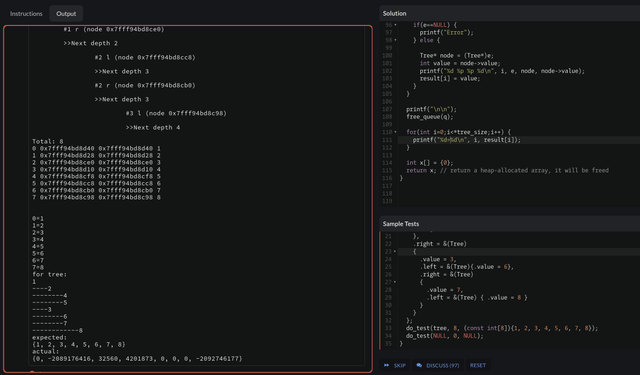Click the '.value = 3,' line in Sample Tests
The width and height of the screenshot is (640, 375).
tap(438, 259)
